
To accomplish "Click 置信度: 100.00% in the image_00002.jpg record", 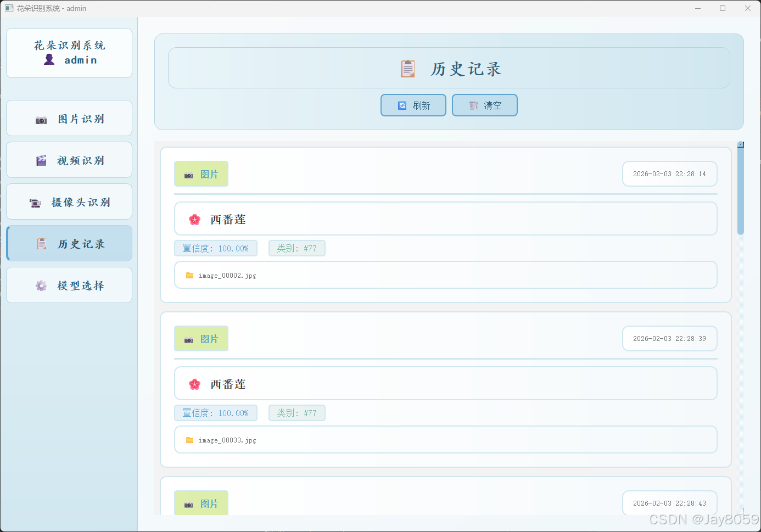I will coord(216,248).
